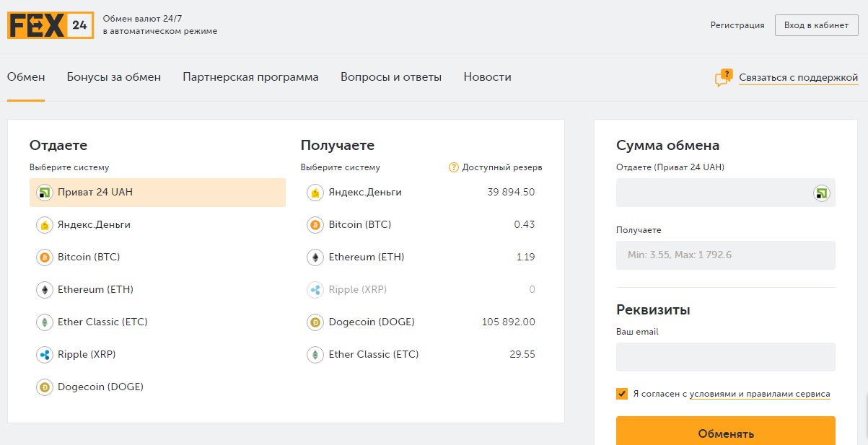
Task: Click the Вход в кабинет button
Action: [816, 25]
